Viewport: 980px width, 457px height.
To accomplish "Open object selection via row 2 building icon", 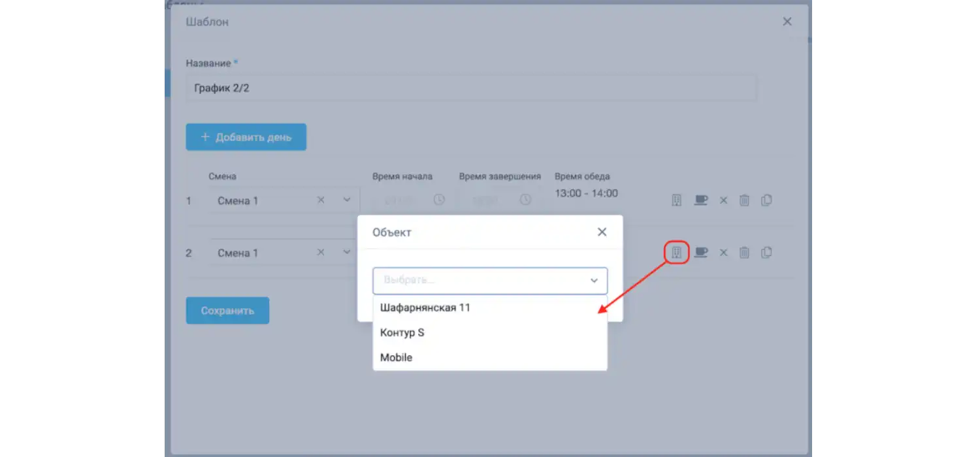I will coord(677,253).
